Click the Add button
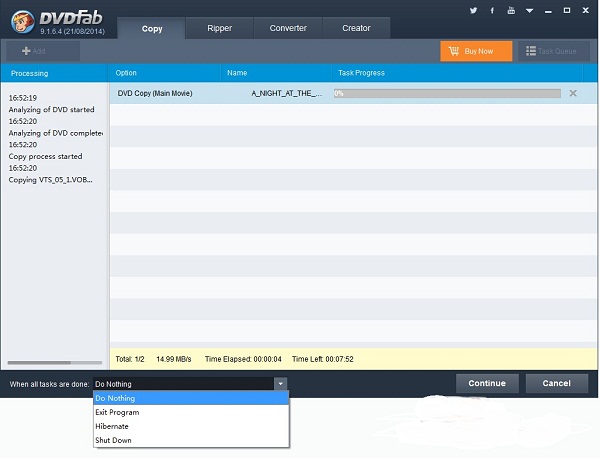600x458 pixels. point(43,51)
